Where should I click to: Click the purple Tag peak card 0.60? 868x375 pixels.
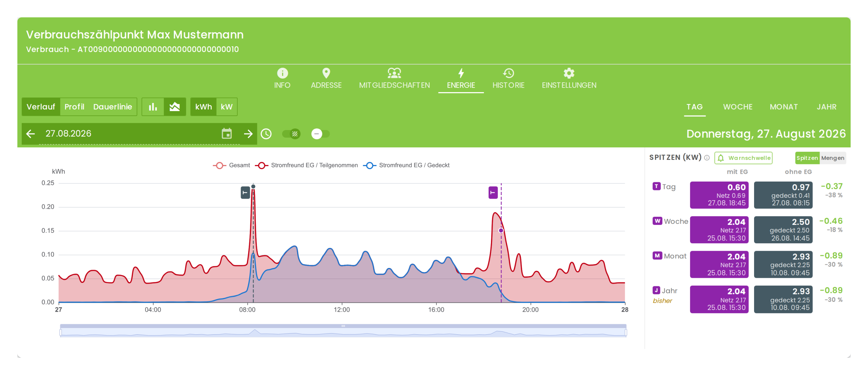click(x=719, y=195)
